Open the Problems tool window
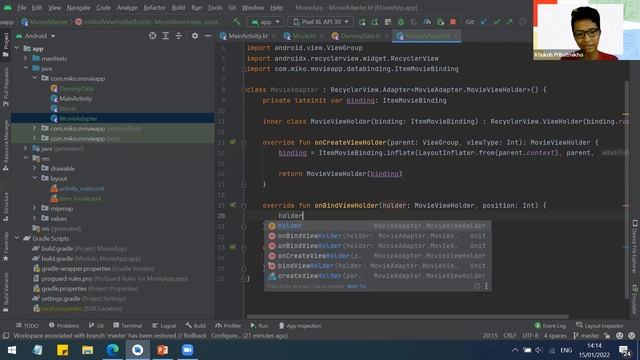Screen dimensions: 640x360 [x=64, y=326]
